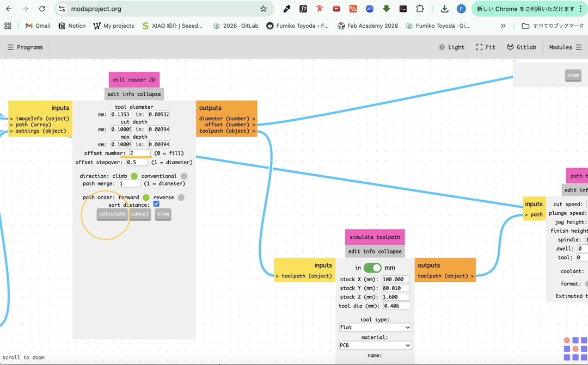
Task: Open the Chrome downloads icon
Action: pyautogui.click(x=444, y=9)
